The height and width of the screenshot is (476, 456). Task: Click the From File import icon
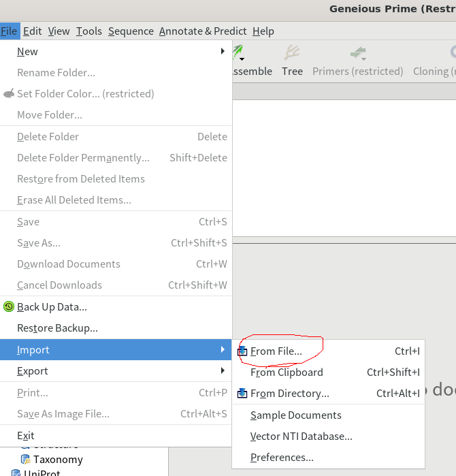click(x=242, y=351)
